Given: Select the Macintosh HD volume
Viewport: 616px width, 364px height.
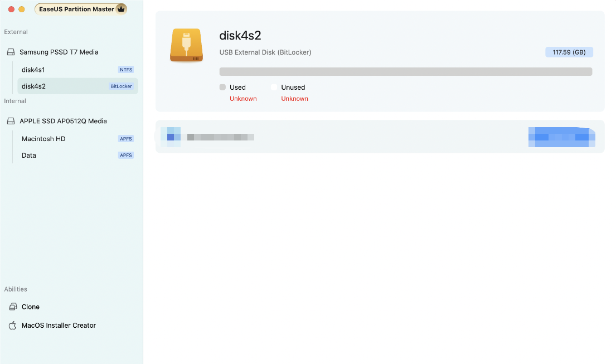Looking at the screenshot, I should 77,139.
